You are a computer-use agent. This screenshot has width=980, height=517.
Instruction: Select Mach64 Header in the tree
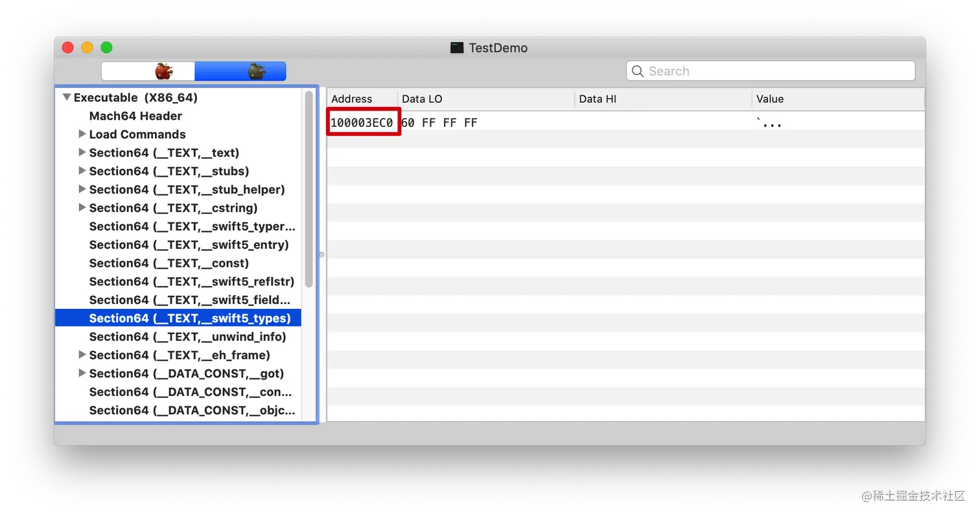(x=178, y=116)
